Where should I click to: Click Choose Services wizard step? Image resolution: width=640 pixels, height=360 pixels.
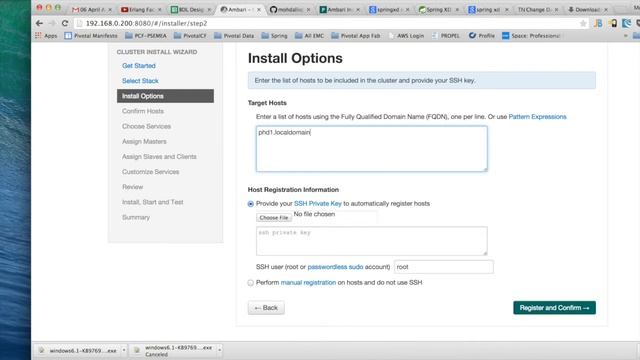(147, 127)
